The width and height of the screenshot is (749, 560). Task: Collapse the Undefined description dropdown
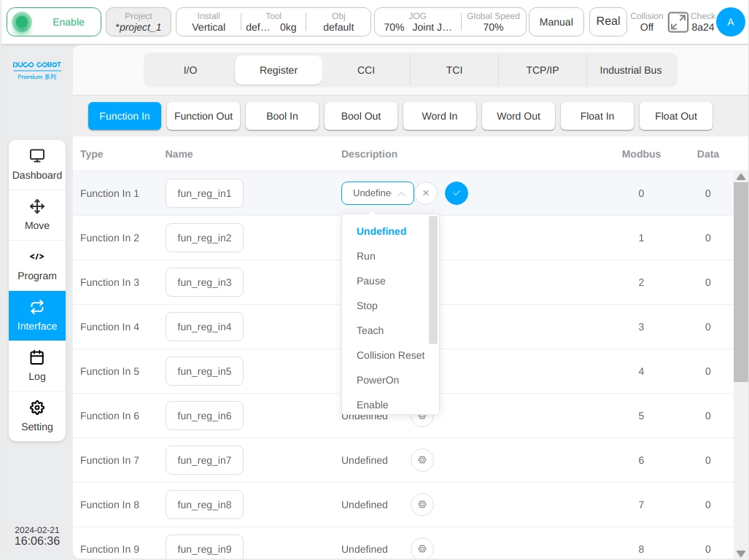coord(377,193)
